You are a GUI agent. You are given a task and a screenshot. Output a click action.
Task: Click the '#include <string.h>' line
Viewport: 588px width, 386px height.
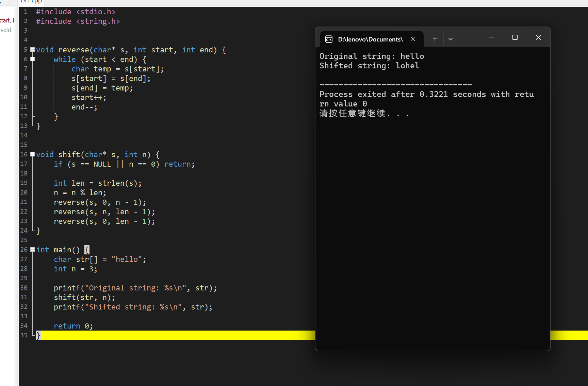[x=78, y=21]
